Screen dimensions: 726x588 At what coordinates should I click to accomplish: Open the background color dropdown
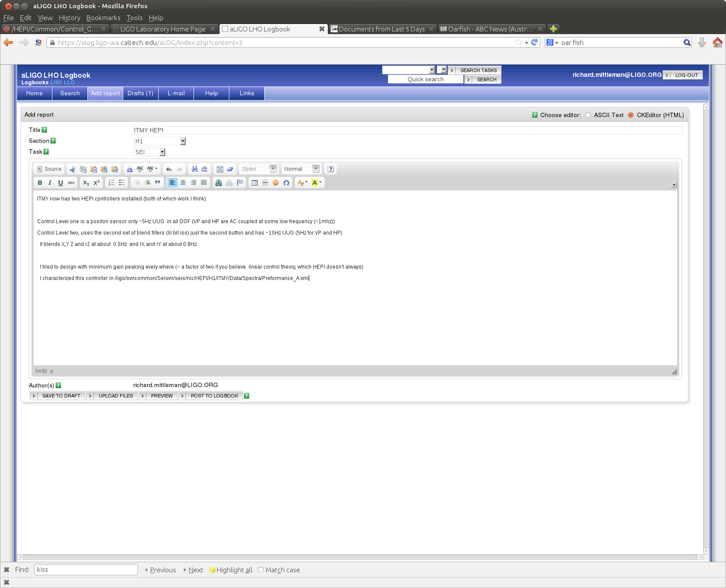pyautogui.click(x=317, y=183)
